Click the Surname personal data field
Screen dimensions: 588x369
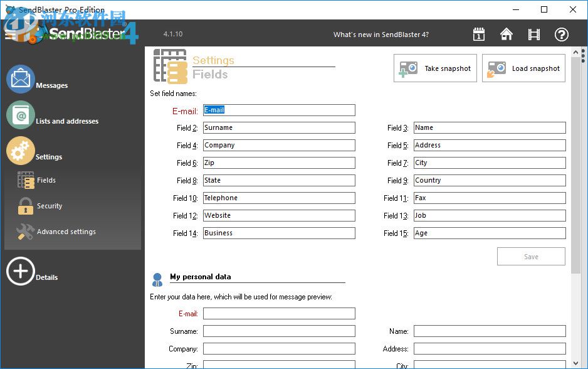tap(279, 331)
